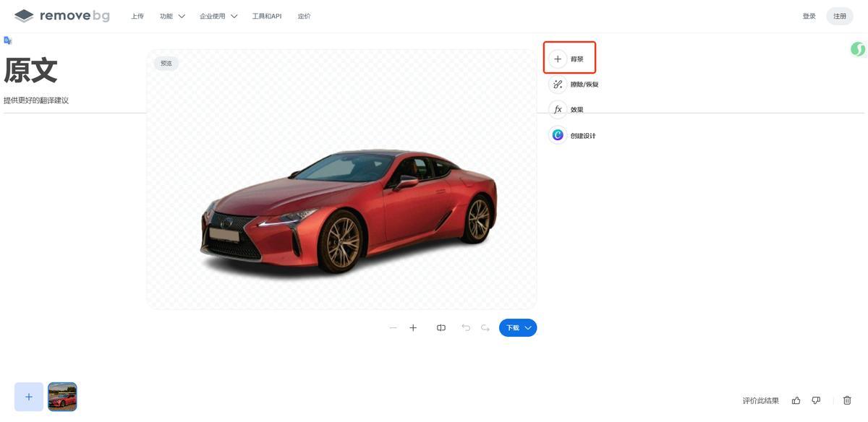The width and height of the screenshot is (868, 422).
Task: Go to the 定价 pricing page
Action: tap(304, 16)
